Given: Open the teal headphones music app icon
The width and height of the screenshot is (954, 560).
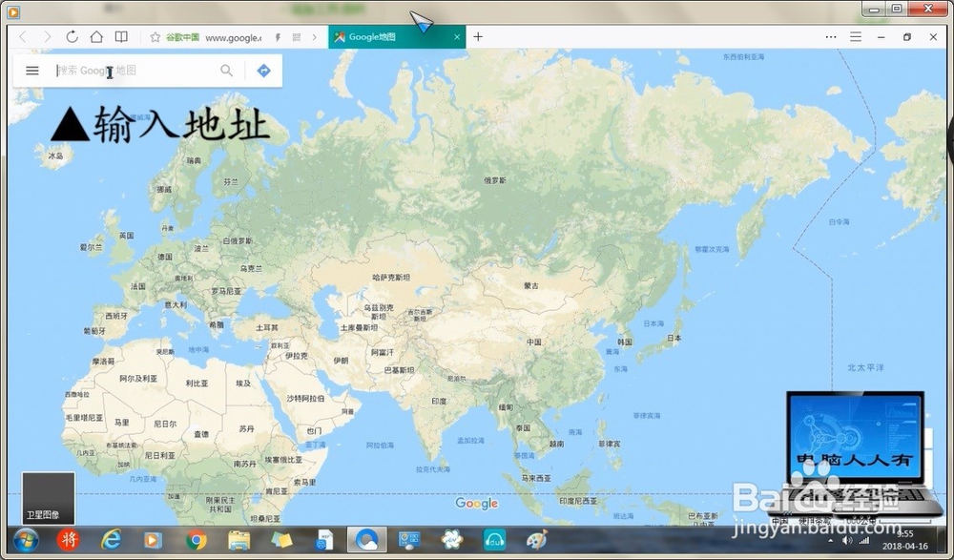Looking at the screenshot, I should (x=494, y=540).
